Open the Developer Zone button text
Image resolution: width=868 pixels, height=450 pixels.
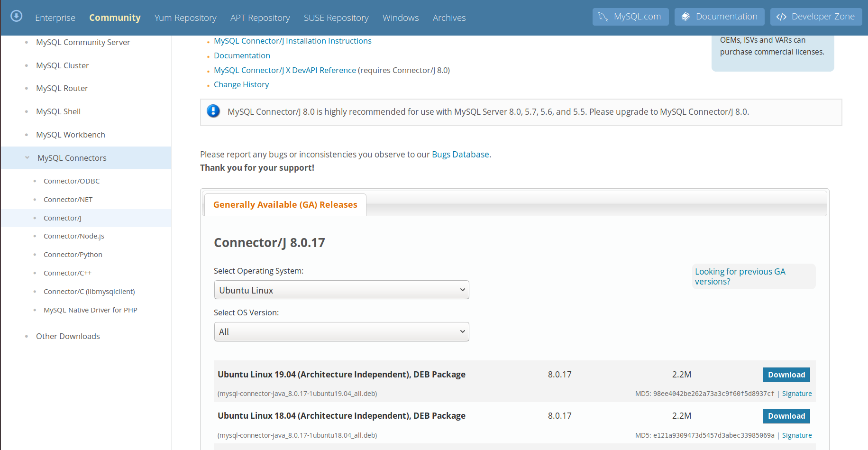click(x=823, y=17)
